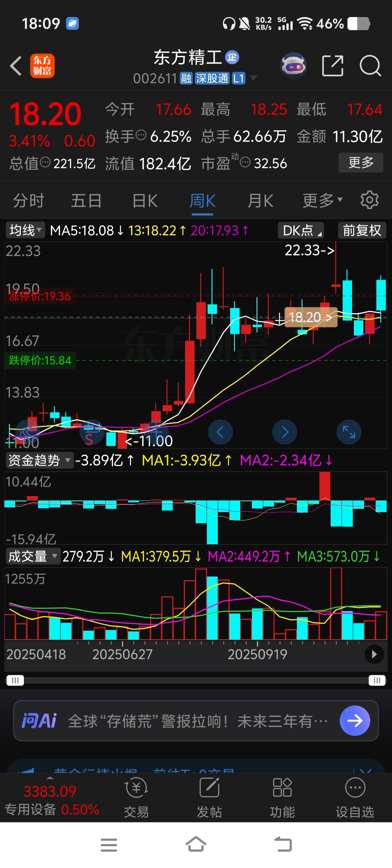Open the 东方财富 logo icon
The image size is (392, 868).
point(42,66)
